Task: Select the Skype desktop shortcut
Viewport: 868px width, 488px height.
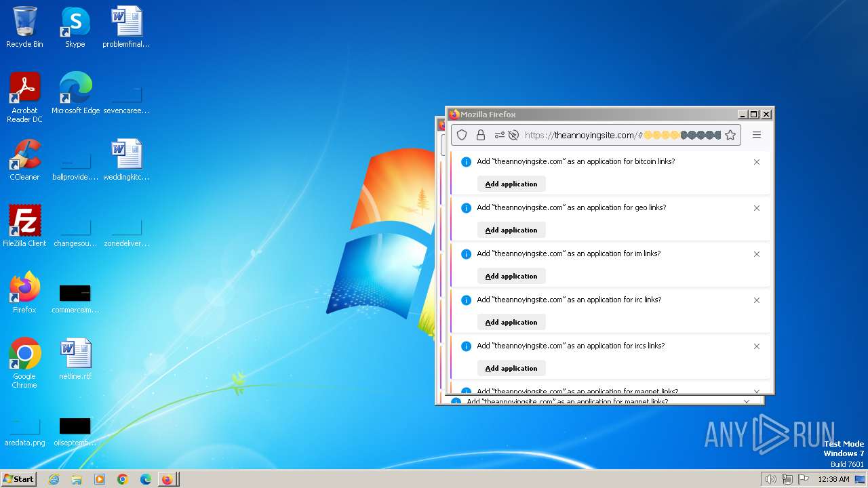Action: click(75, 27)
